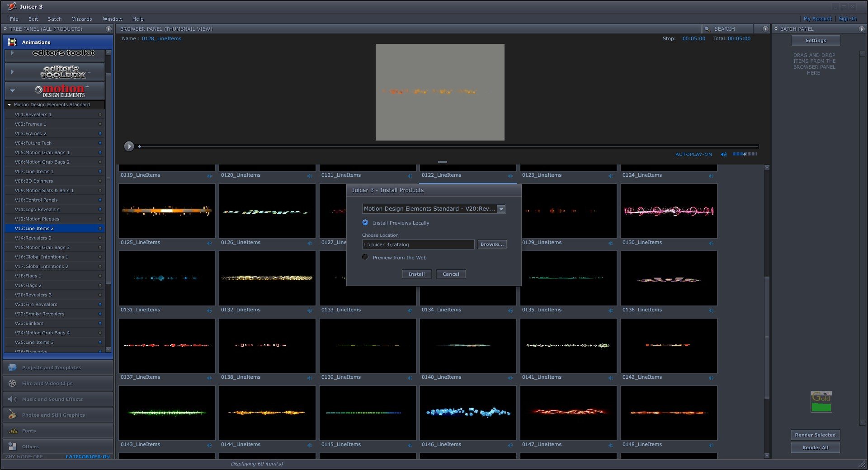Open the Wizards menu
The width and height of the screenshot is (868, 470).
82,19
